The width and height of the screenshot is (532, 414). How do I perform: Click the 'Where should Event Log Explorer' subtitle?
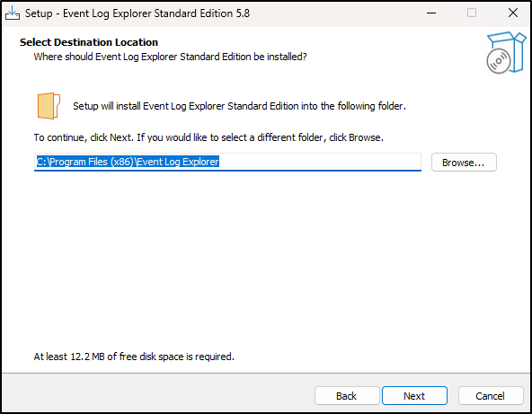[170, 57]
